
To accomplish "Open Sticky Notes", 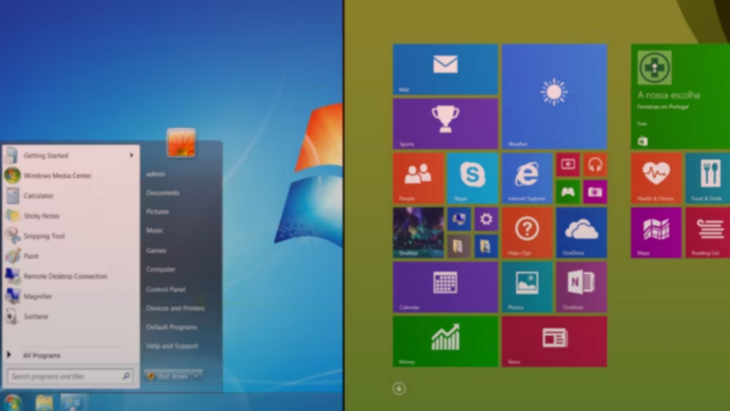I will pos(70,216).
